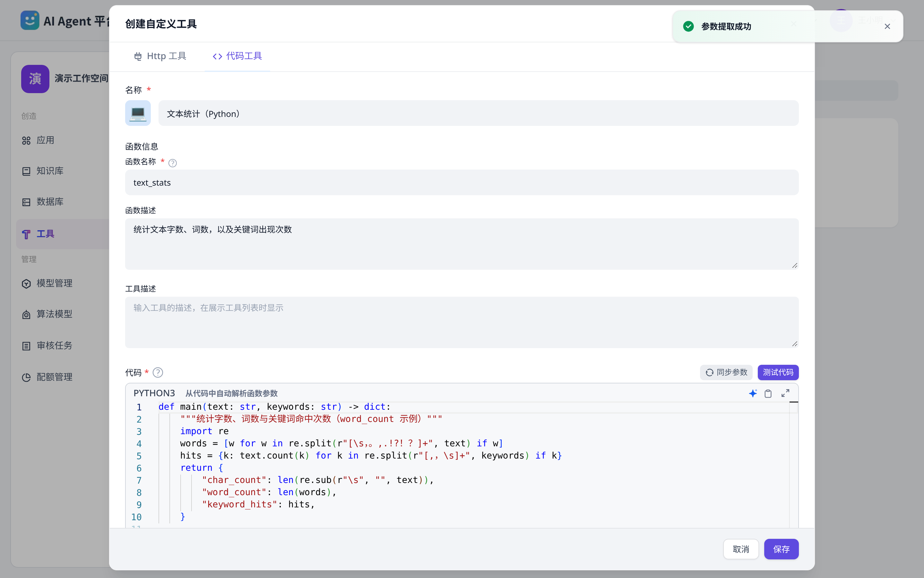Click 保存 to save the tool
This screenshot has height=578, width=924.
point(781,549)
